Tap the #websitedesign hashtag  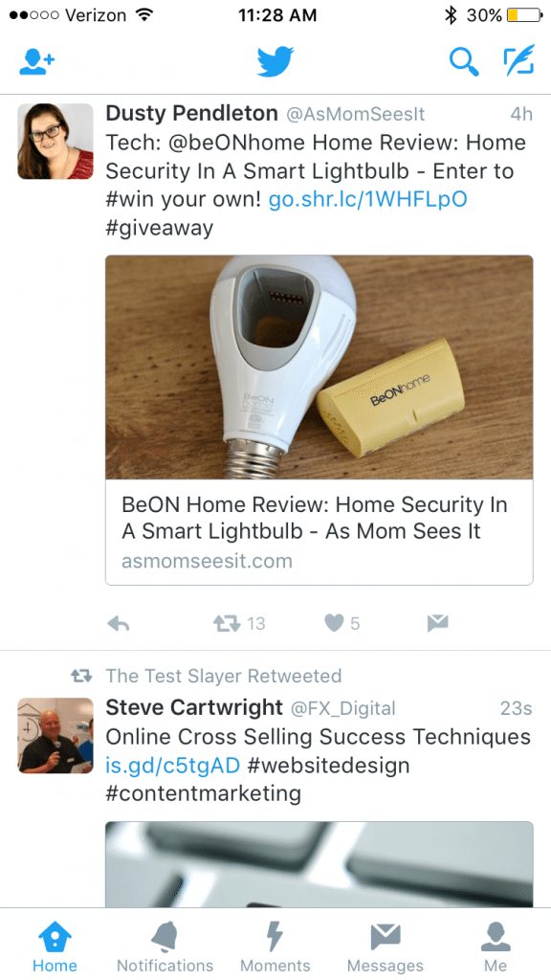[329, 766]
